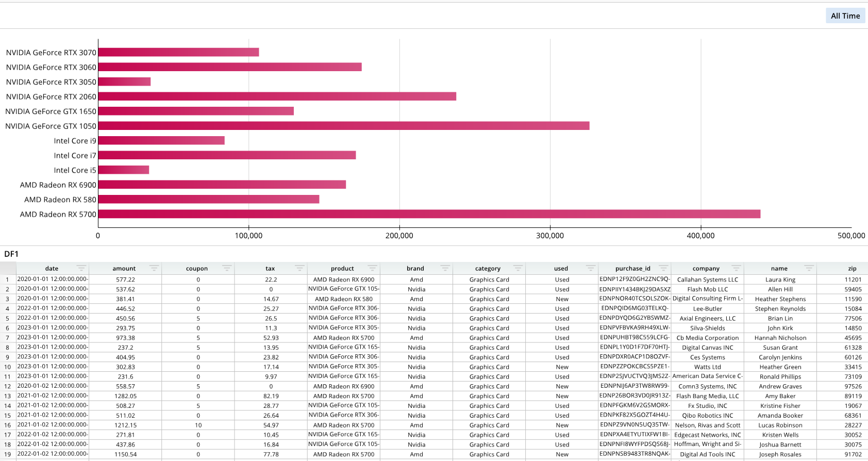
Task: Click the name cell Laura King
Action: 780,279
